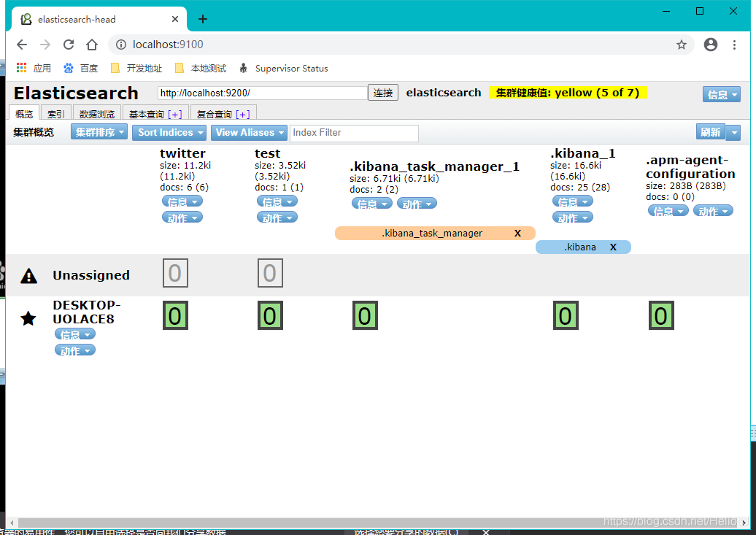Open the View Aliases dropdown
Image resolution: width=756 pixels, height=535 pixels.
pyautogui.click(x=250, y=133)
